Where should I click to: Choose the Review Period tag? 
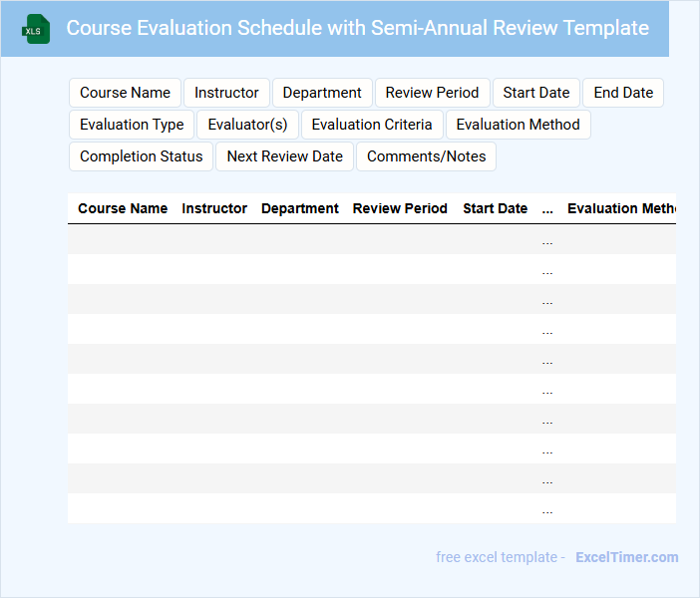pyautogui.click(x=432, y=93)
